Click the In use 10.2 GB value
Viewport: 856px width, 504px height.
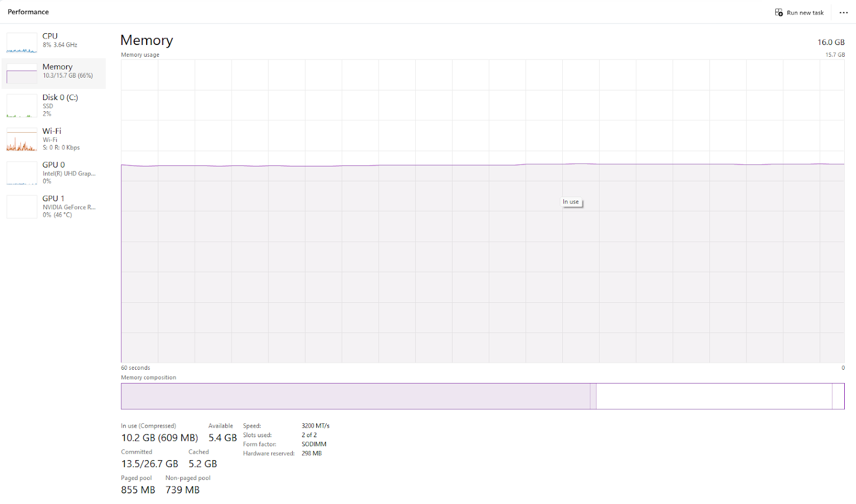tap(159, 438)
